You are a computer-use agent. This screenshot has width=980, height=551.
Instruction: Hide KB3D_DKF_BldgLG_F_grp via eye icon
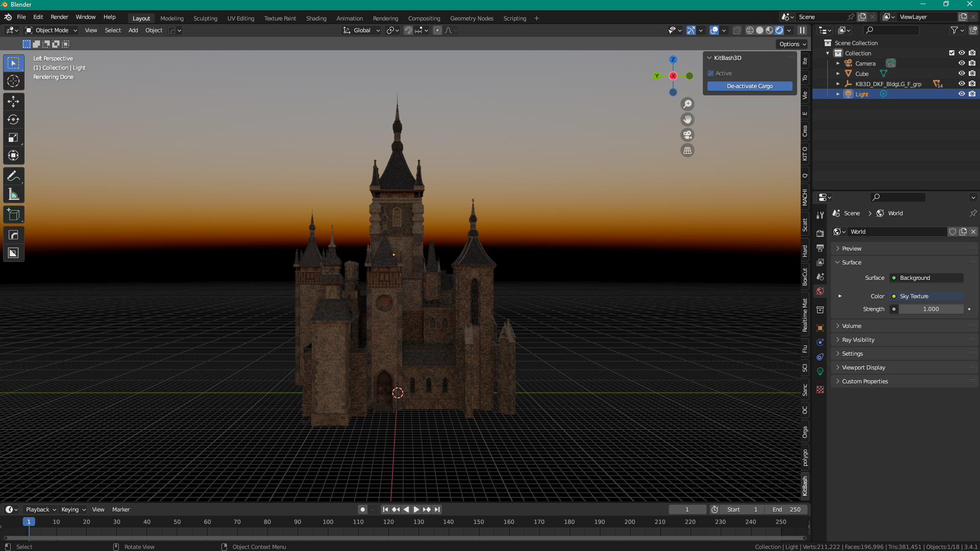[x=962, y=84]
